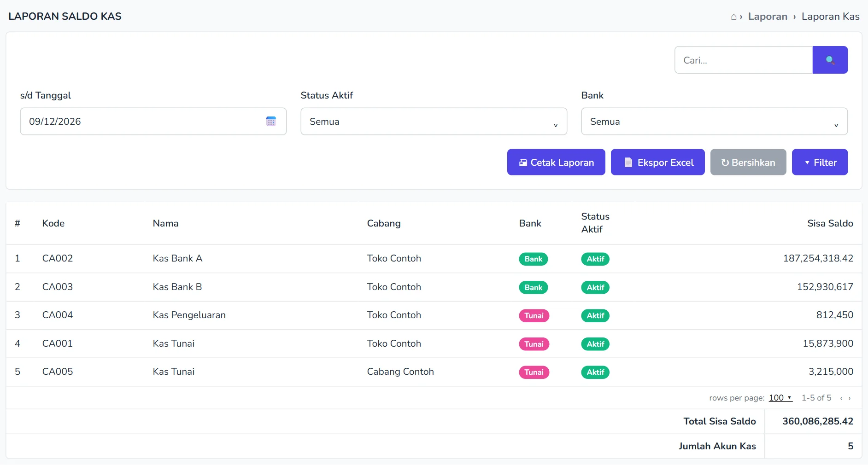Screen dimensions: 868x465
Task: Open the Filter dropdown button
Action: click(820, 162)
